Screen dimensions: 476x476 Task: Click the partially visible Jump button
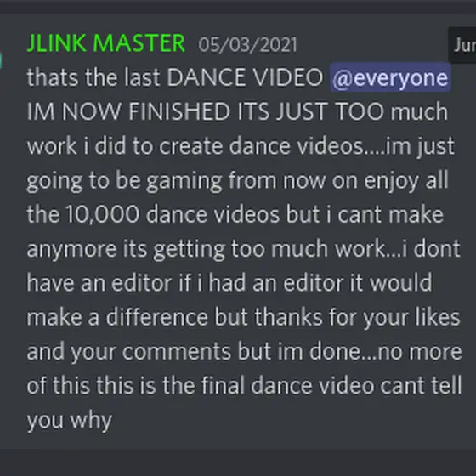click(x=462, y=45)
